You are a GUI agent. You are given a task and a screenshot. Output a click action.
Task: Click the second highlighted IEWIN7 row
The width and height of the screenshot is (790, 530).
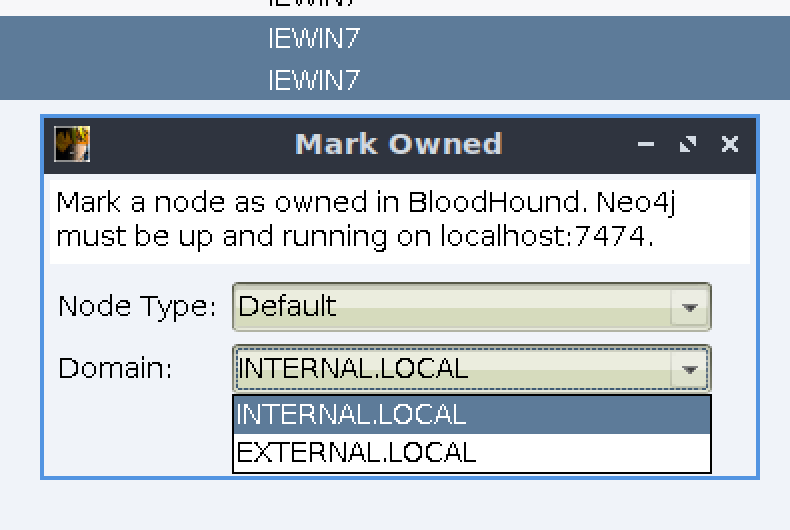[x=395, y=79]
